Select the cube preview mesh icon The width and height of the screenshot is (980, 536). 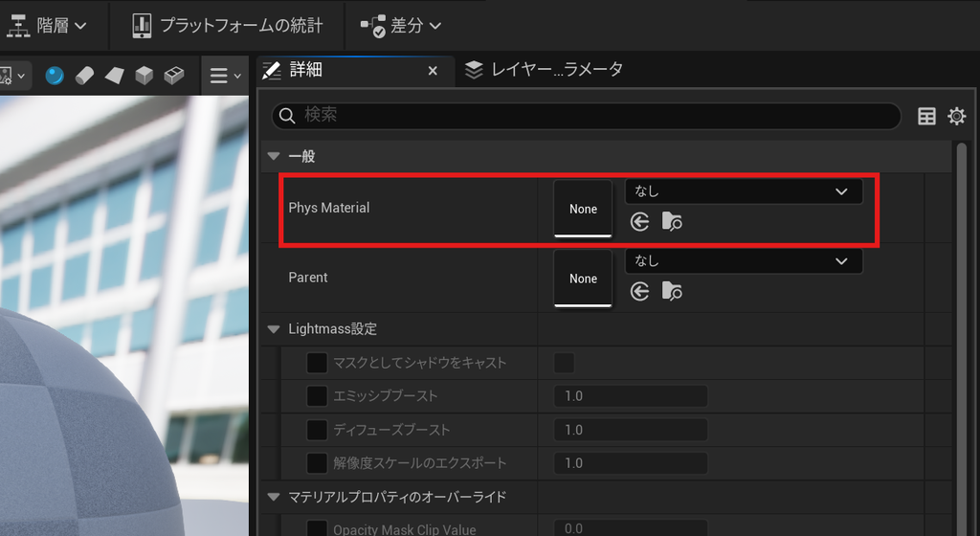click(145, 76)
